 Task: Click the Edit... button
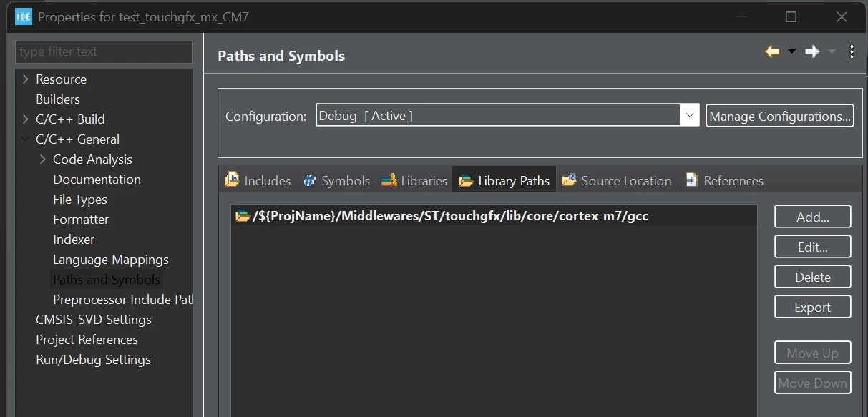pos(813,247)
